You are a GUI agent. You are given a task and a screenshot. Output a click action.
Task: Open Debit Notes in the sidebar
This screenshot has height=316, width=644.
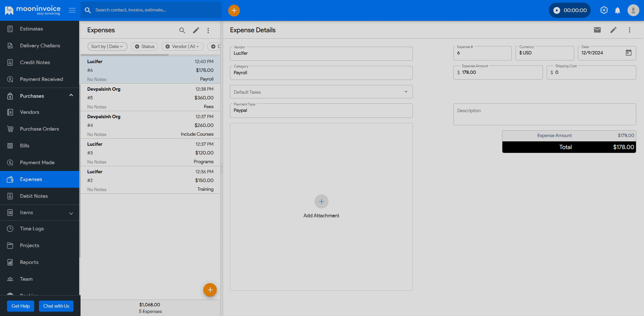40,196
